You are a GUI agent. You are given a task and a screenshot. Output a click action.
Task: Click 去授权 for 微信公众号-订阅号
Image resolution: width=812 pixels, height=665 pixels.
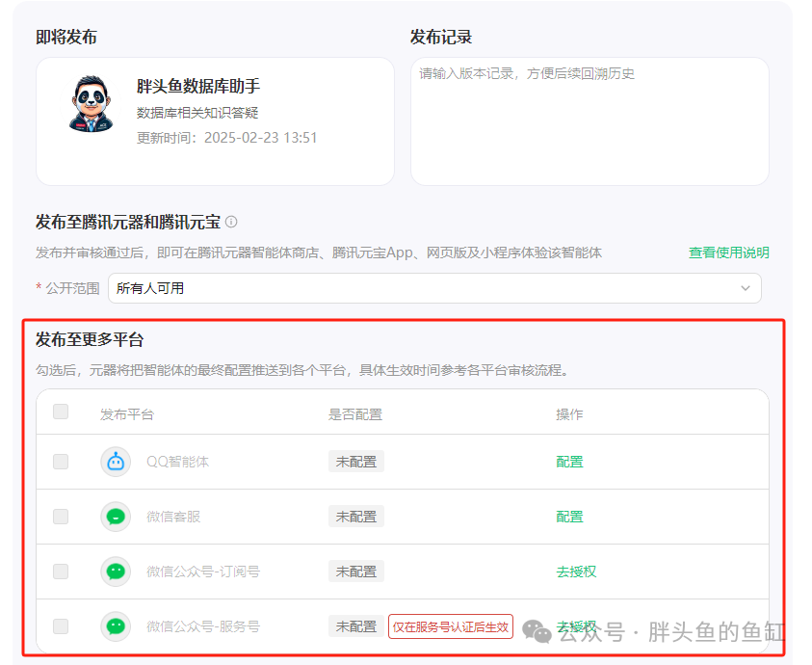coord(576,572)
